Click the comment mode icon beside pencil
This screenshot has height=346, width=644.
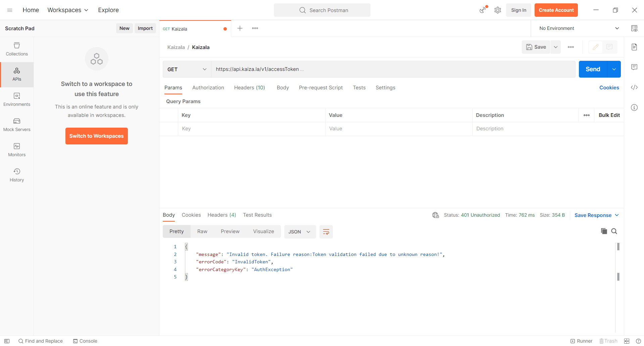click(609, 47)
